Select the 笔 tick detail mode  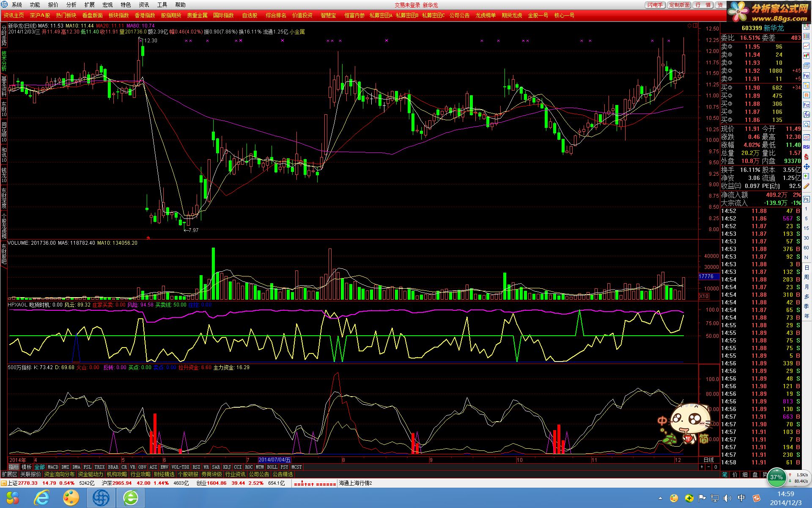pos(724,475)
